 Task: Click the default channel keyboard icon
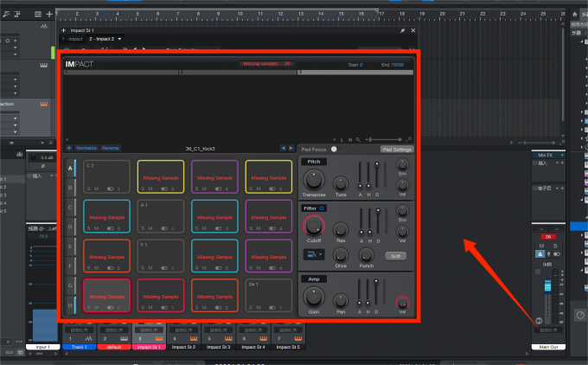(x=124, y=338)
